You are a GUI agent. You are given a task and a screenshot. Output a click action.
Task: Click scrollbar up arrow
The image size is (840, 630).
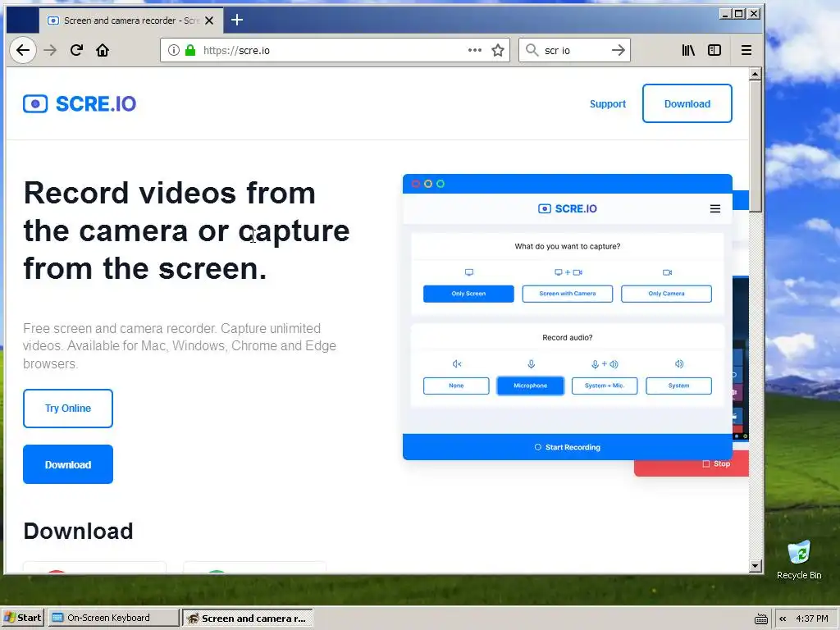(x=756, y=74)
